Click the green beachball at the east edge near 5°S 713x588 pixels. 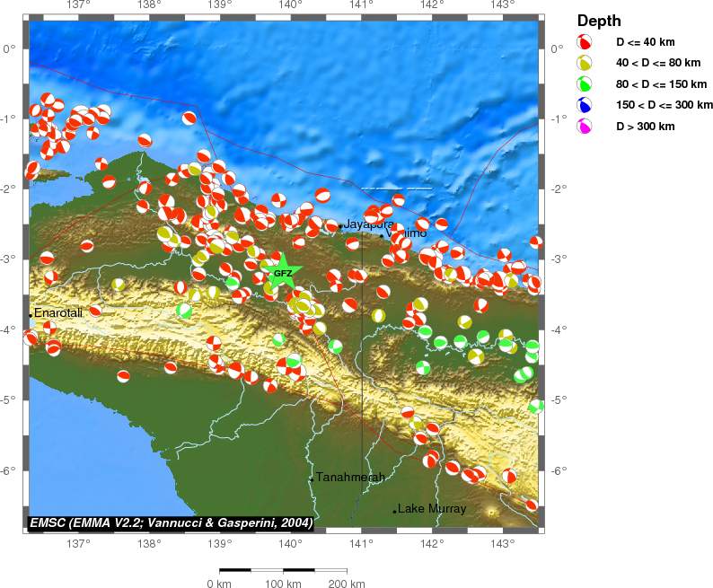pos(536,406)
